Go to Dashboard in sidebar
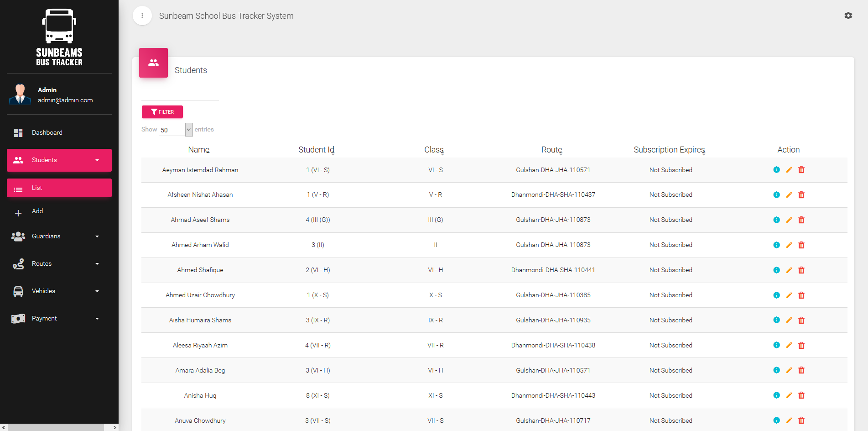 (47, 132)
